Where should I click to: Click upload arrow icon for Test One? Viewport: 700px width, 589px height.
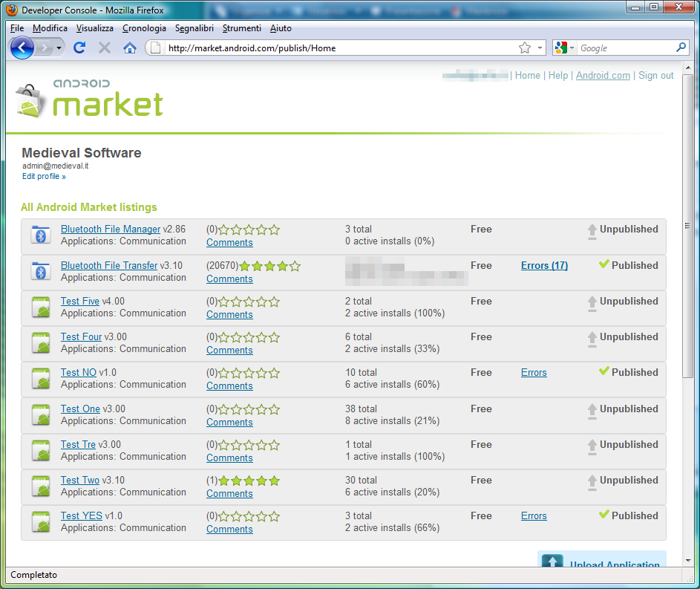pos(592,411)
